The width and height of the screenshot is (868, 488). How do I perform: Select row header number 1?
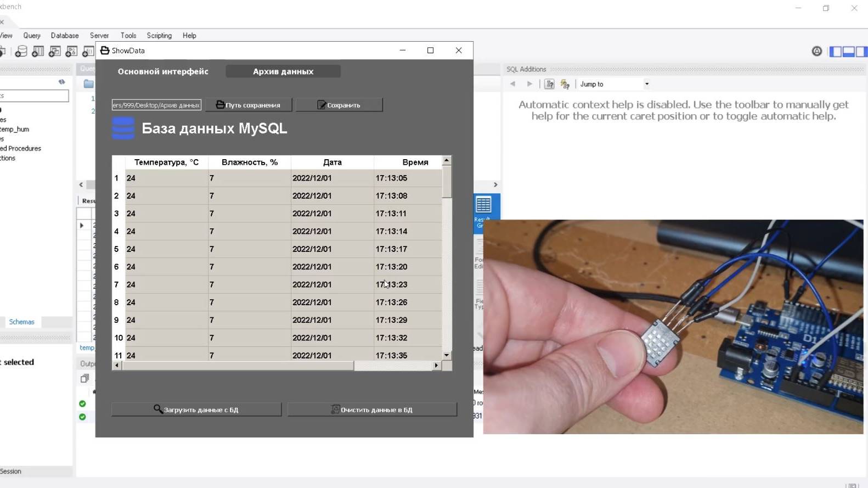pyautogui.click(x=119, y=178)
